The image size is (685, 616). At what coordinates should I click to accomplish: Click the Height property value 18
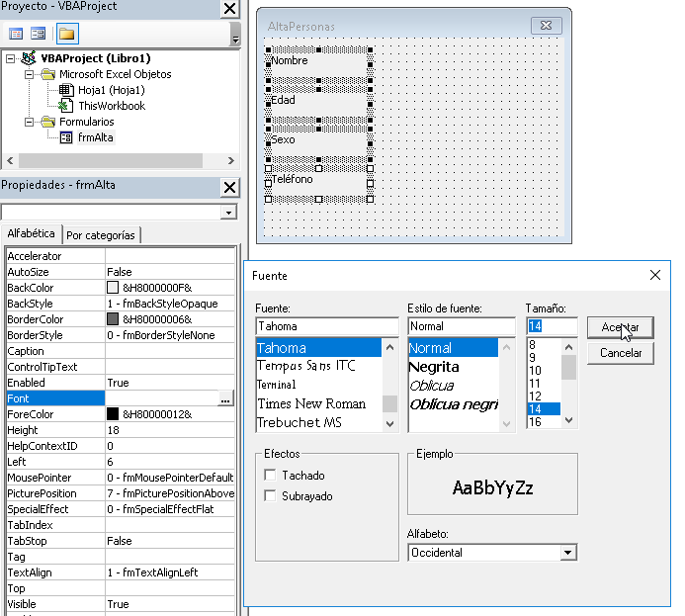click(169, 430)
